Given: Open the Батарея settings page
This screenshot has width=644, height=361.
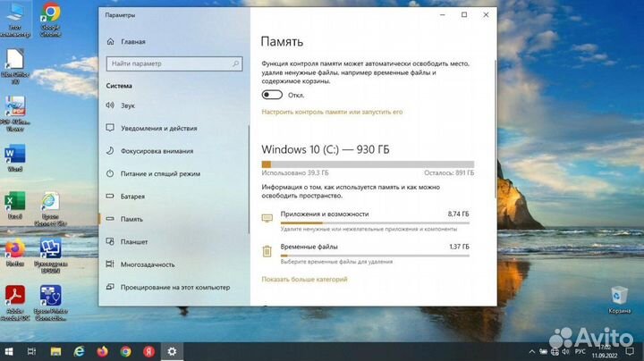Looking at the screenshot, I should (x=132, y=197).
